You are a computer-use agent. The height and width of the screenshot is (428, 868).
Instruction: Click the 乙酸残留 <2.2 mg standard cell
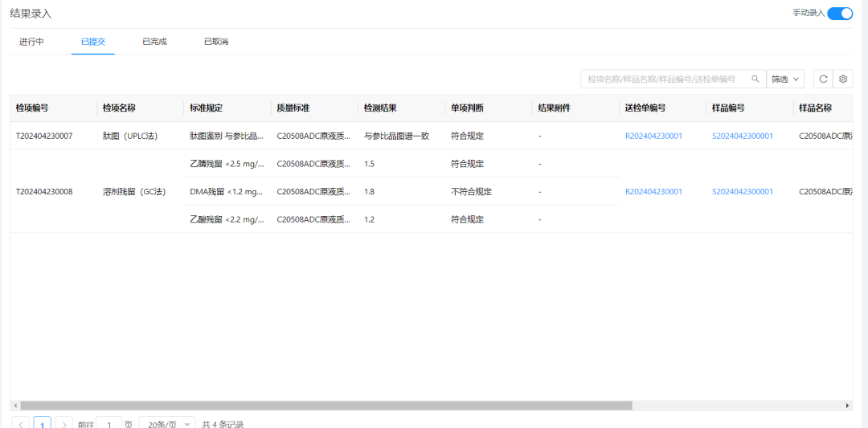[x=227, y=219]
